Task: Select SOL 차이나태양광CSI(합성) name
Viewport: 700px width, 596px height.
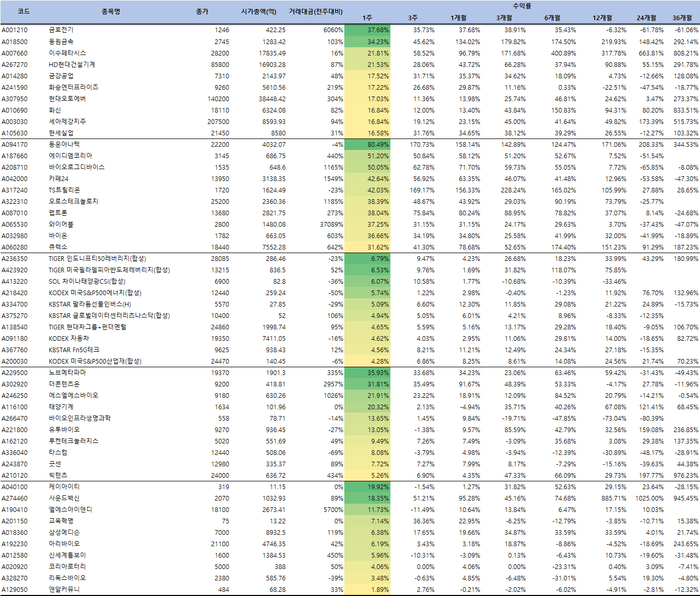Action: (x=87, y=281)
